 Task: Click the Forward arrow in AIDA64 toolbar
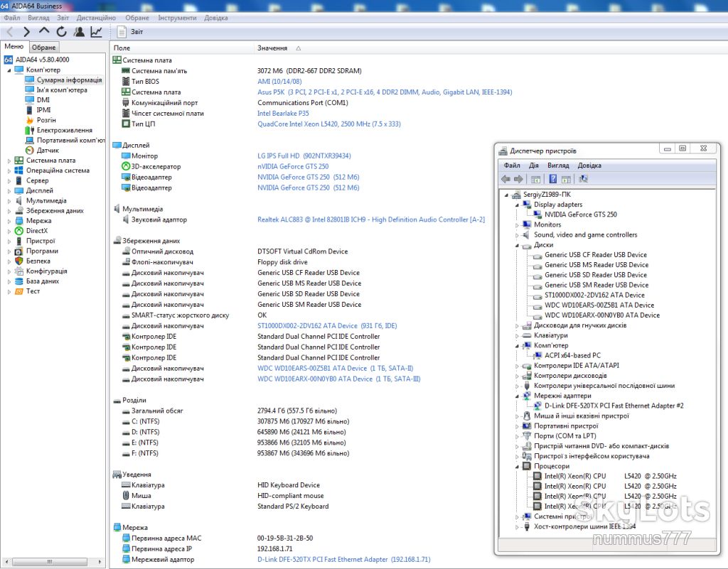pyautogui.click(x=26, y=32)
